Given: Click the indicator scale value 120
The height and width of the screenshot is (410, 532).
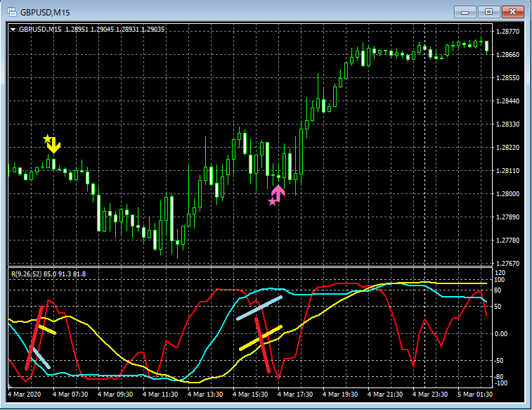Looking at the screenshot, I should tap(500, 273).
